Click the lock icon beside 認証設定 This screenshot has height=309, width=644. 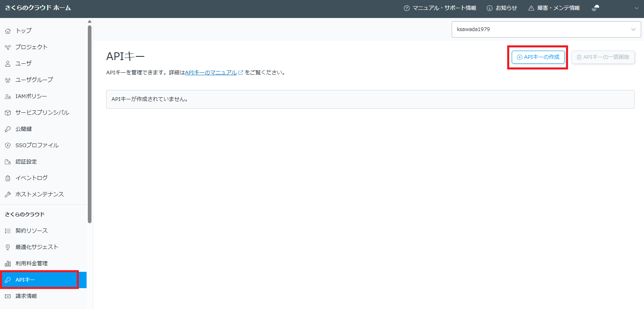8,162
